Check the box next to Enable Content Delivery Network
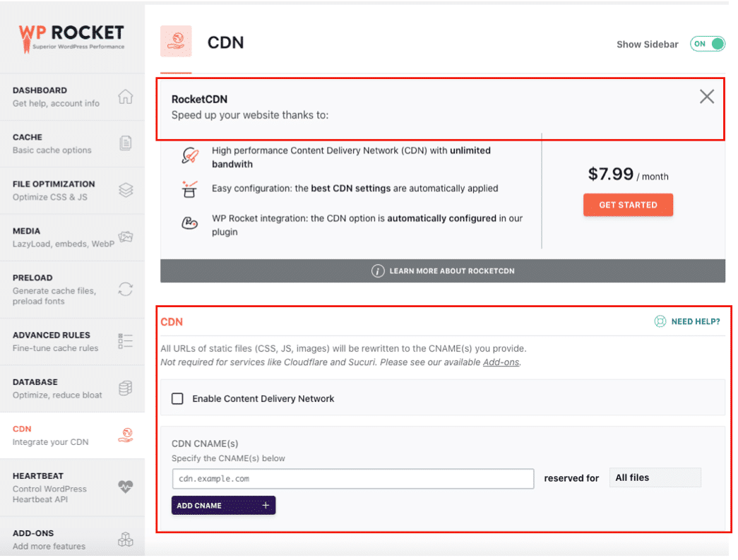 [177, 398]
